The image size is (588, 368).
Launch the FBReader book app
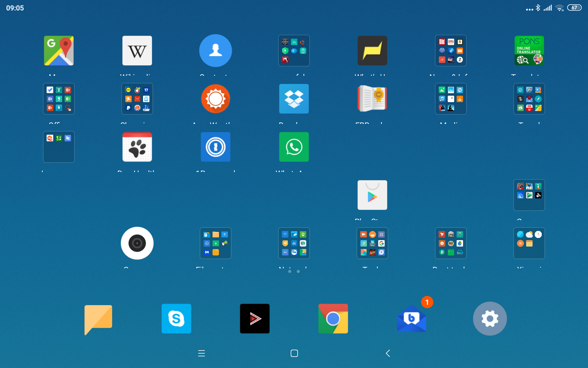pyautogui.click(x=372, y=99)
